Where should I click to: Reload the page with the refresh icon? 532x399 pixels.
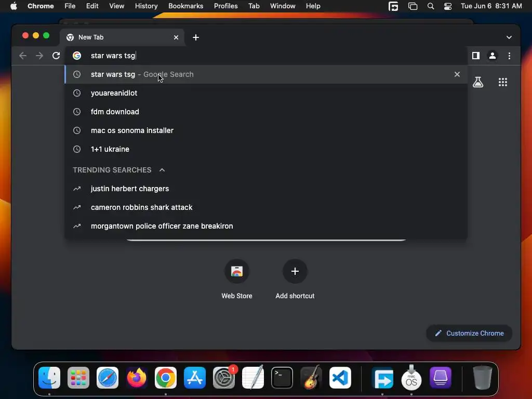pyautogui.click(x=56, y=56)
